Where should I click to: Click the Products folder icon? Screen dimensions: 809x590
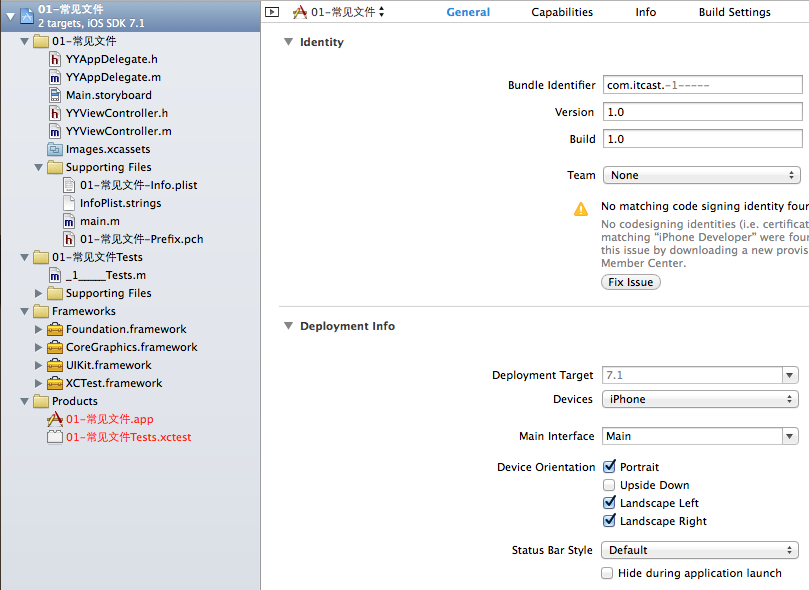41,401
